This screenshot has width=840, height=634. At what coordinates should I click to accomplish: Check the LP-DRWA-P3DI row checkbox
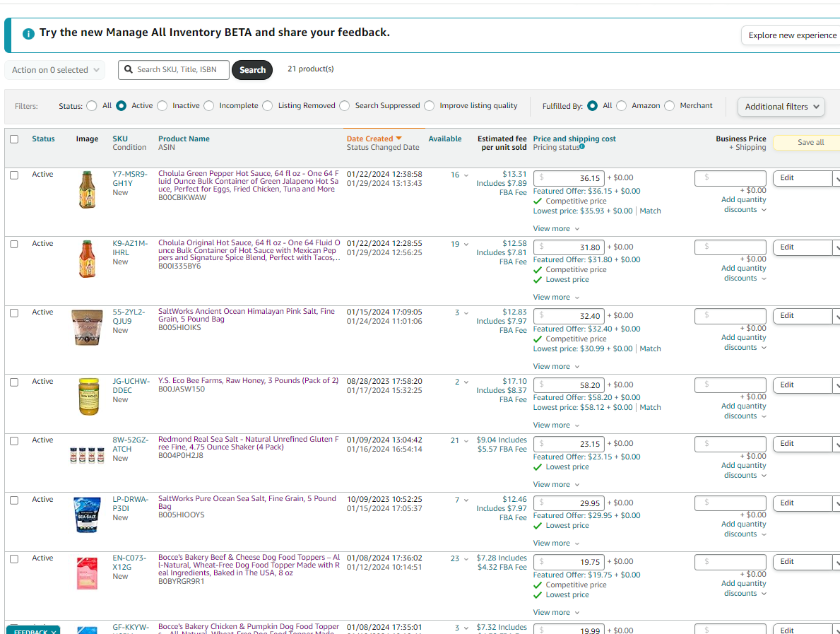pos(14,500)
